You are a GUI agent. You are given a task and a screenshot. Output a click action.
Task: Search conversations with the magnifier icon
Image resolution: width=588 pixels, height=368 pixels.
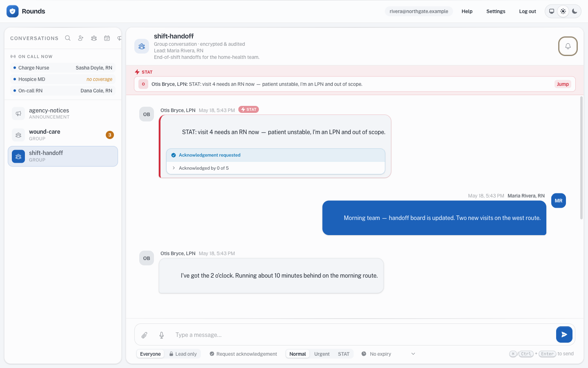point(68,38)
